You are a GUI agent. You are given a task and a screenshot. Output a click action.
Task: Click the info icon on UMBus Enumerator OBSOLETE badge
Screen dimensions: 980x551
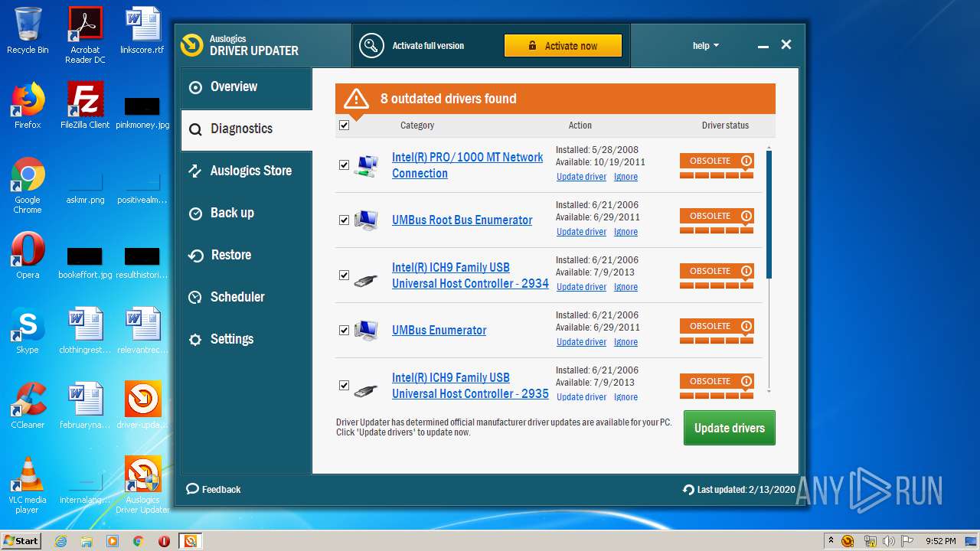click(x=746, y=326)
